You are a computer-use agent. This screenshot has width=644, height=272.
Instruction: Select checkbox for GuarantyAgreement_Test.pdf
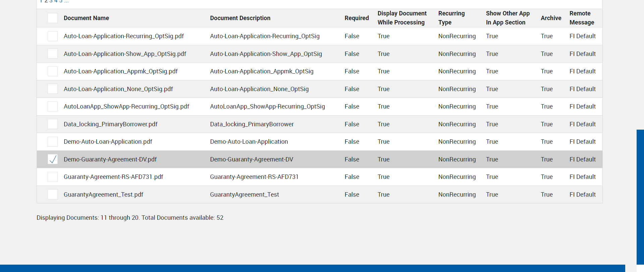tap(53, 195)
